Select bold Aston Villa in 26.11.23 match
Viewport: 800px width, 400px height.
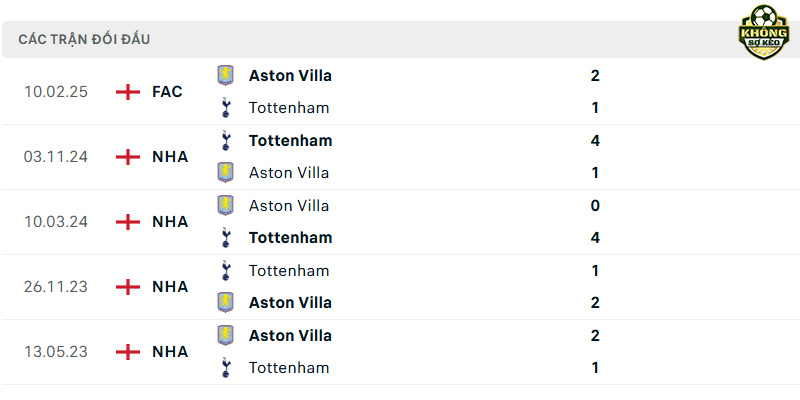290,303
